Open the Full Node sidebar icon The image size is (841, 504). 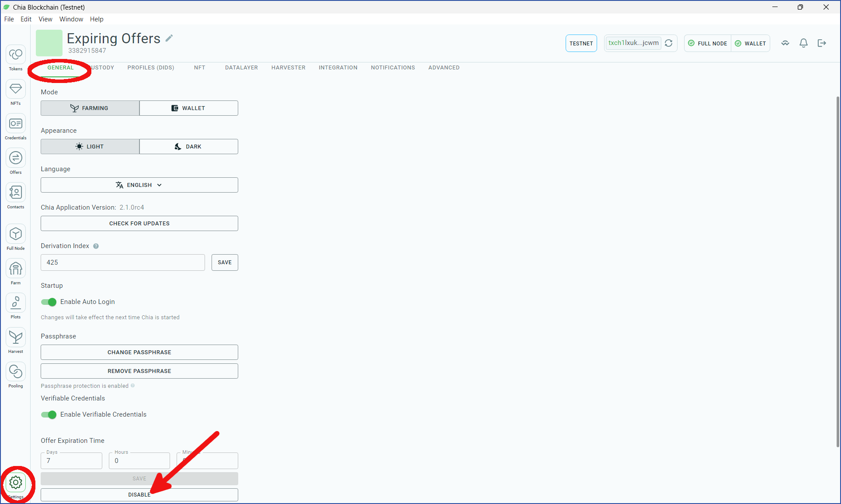coord(16,234)
